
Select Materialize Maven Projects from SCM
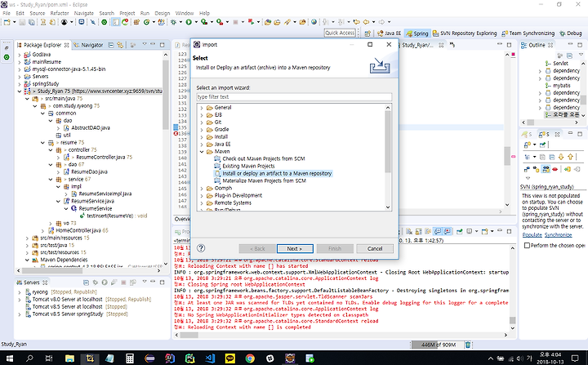[x=261, y=180]
